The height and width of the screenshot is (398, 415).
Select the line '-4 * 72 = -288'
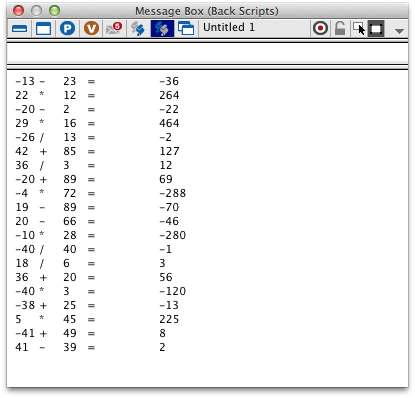tap(101, 193)
